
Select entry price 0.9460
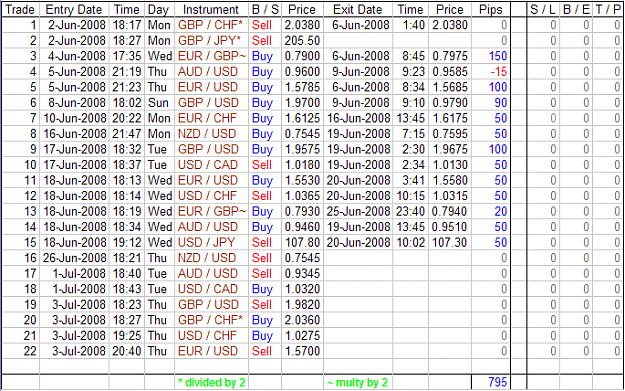302,227
